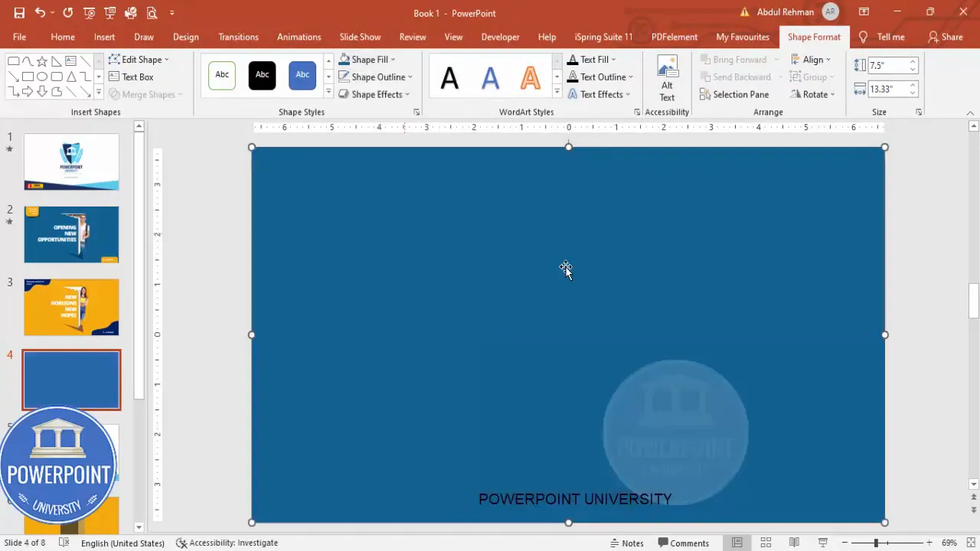This screenshot has height=551, width=980.
Task: Click the Share button
Action: coord(945,37)
